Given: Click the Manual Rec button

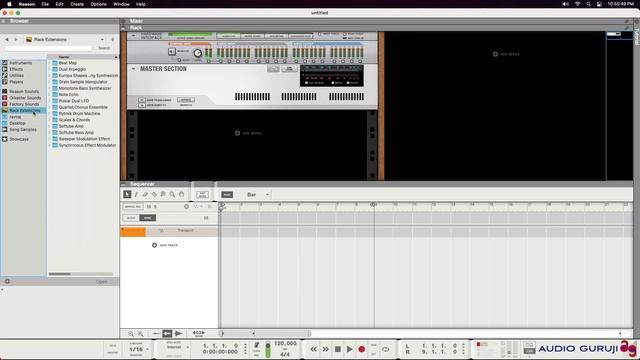Looking at the screenshot, I should pos(133,207).
